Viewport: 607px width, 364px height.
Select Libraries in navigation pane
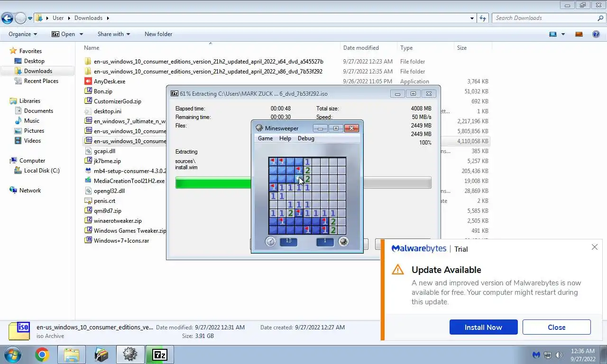point(29,101)
